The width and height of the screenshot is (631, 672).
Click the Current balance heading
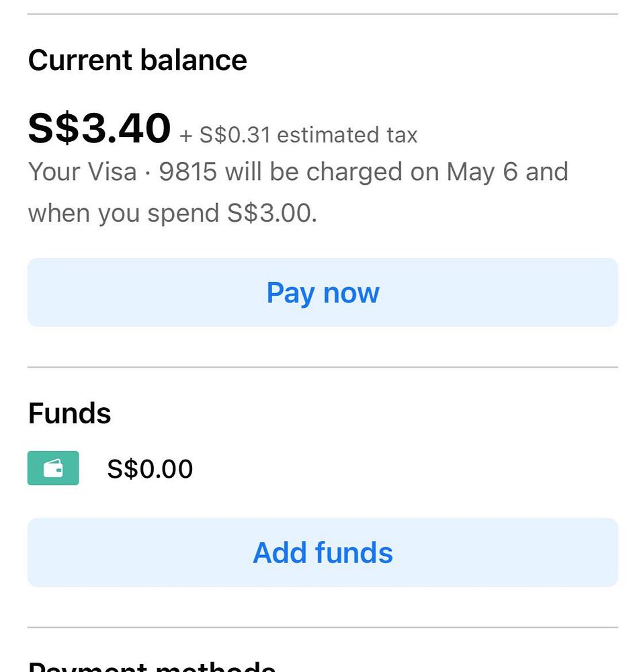tap(138, 60)
